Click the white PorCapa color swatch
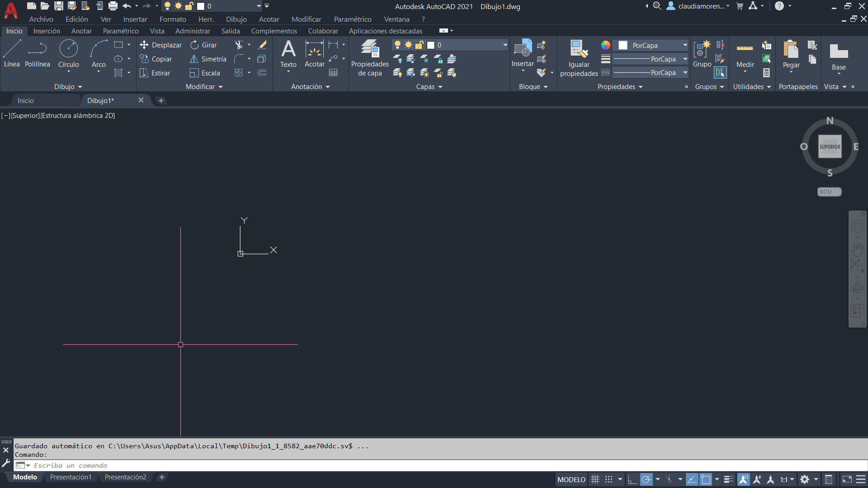868x488 pixels. 623,45
